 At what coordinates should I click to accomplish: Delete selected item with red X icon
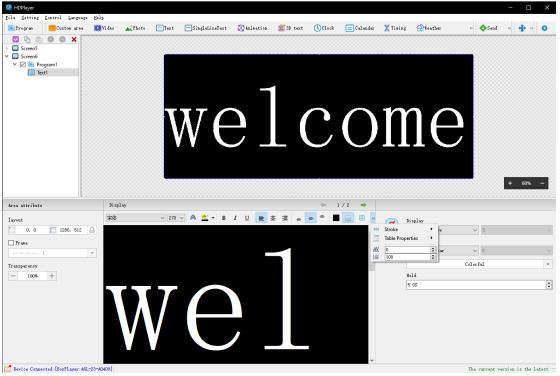pyautogui.click(x=74, y=39)
